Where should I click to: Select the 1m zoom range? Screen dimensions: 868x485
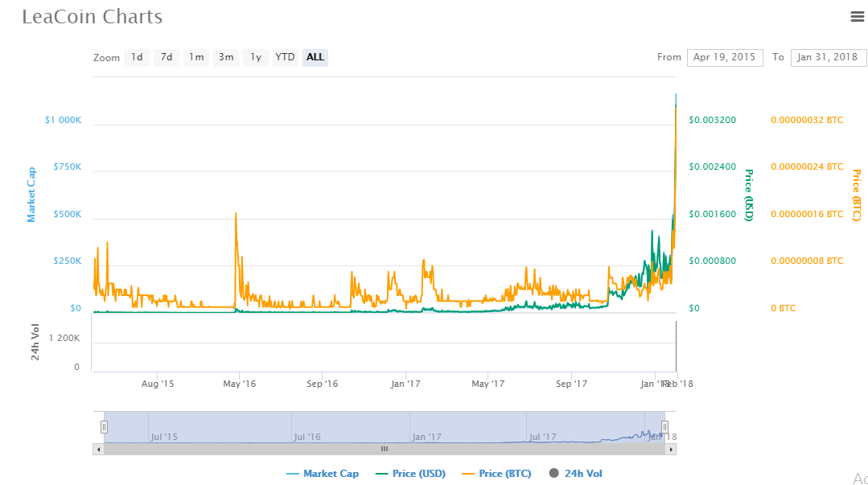coord(196,57)
